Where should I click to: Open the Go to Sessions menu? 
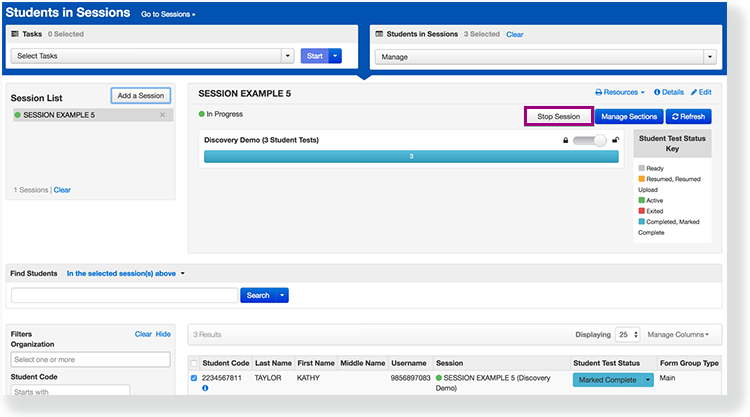click(x=168, y=14)
